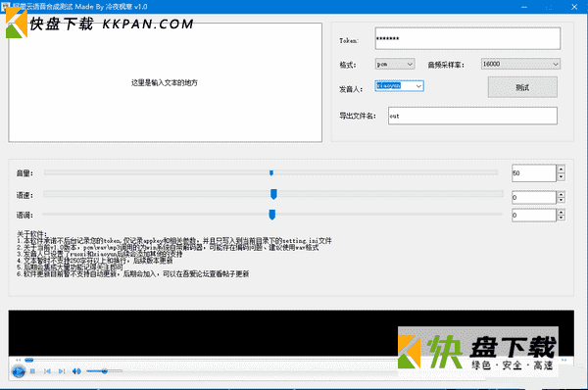Image resolution: width=588 pixels, height=390 pixels.
Task: Increase 语速 with the spinner up arrow
Action: [x=561, y=194]
